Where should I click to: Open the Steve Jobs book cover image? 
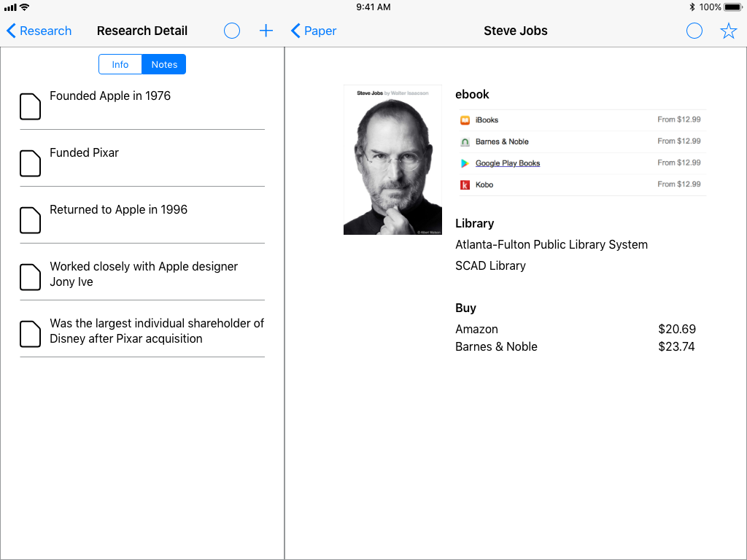[392, 160]
